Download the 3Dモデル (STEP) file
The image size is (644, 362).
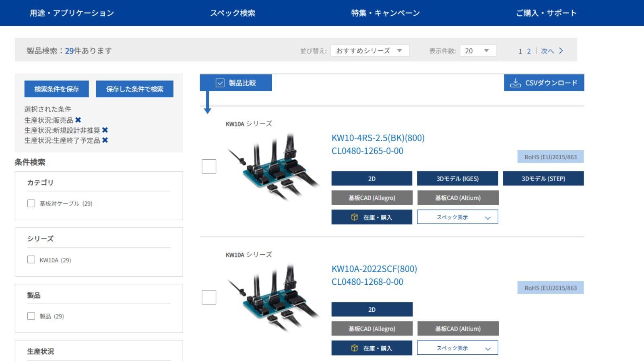pos(543,179)
